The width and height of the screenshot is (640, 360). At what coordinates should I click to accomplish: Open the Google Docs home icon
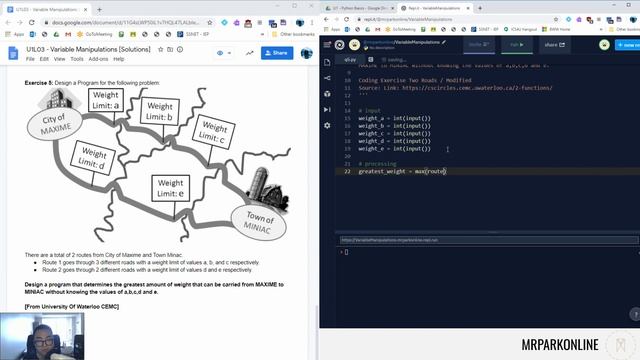(13, 53)
